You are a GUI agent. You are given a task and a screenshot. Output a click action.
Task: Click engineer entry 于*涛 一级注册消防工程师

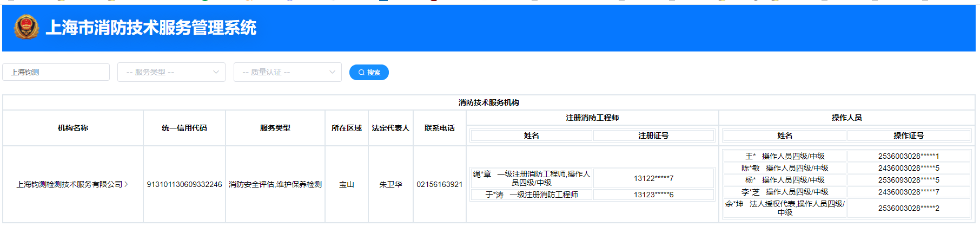(532, 195)
